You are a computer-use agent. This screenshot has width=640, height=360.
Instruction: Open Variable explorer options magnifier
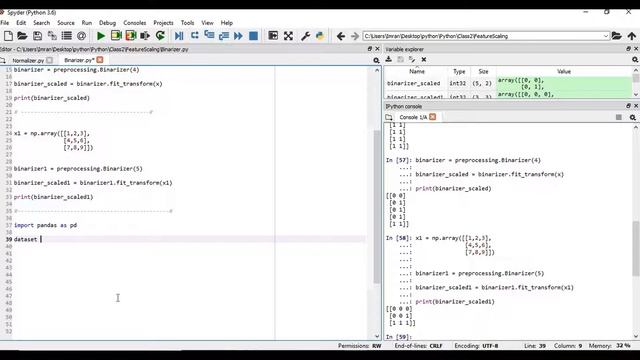coord(635,60)
